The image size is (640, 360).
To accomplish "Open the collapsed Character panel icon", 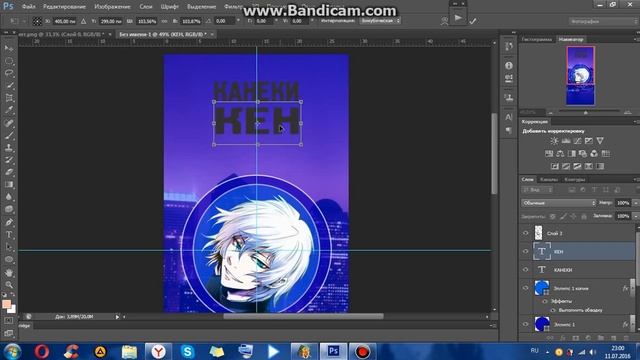I will (x=509, y=118).
